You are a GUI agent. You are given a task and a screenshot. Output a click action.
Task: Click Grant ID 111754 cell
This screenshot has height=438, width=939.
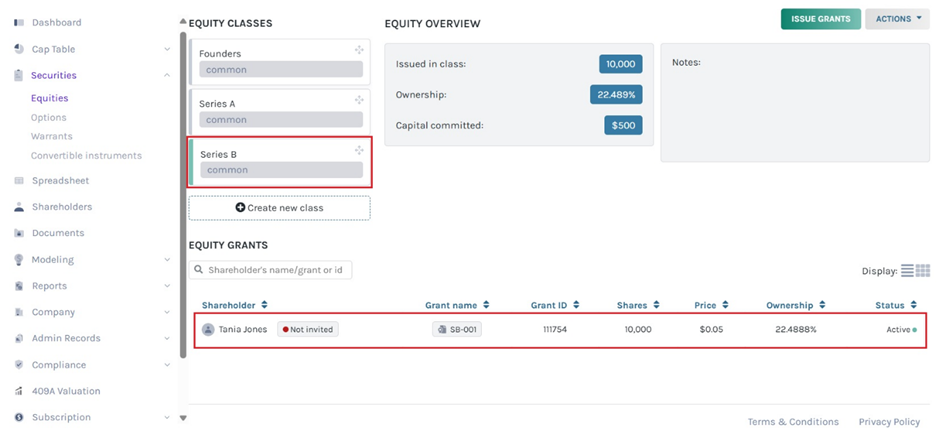(555, 330)
